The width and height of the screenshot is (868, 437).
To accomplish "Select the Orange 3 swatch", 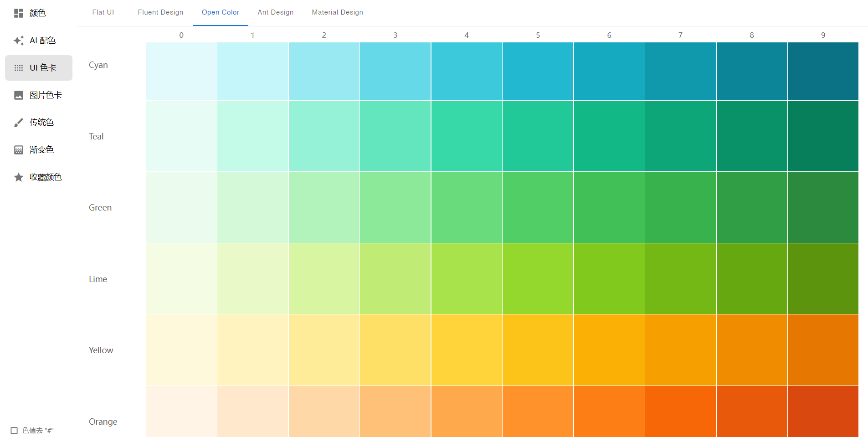I will (x=395, y=411).
